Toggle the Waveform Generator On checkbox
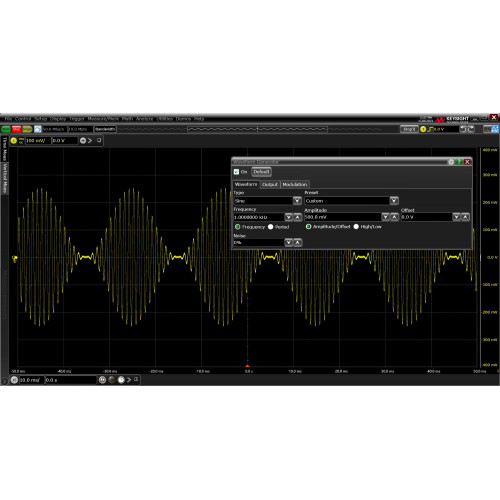 coord(236,172)
